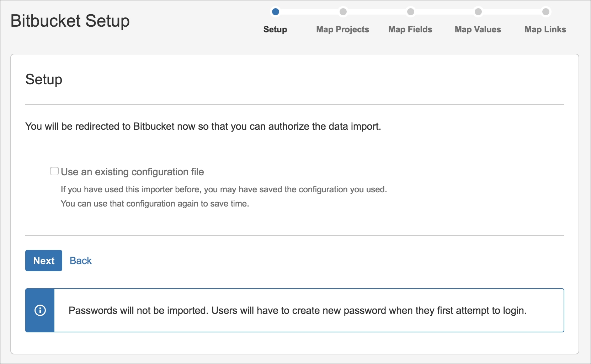
Task: Click the Map Links progress dot
Action: [545, 12]
